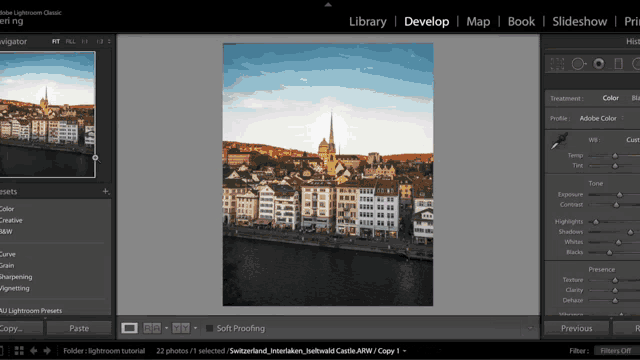This screenshot has height=360, width=640.
Task: Select the Radial Filter tool
Action: coord(636,64)
